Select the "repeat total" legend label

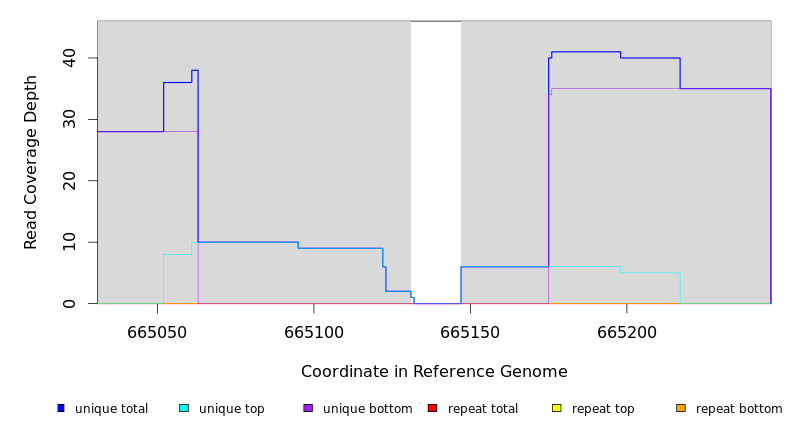(x=483, y=409)
